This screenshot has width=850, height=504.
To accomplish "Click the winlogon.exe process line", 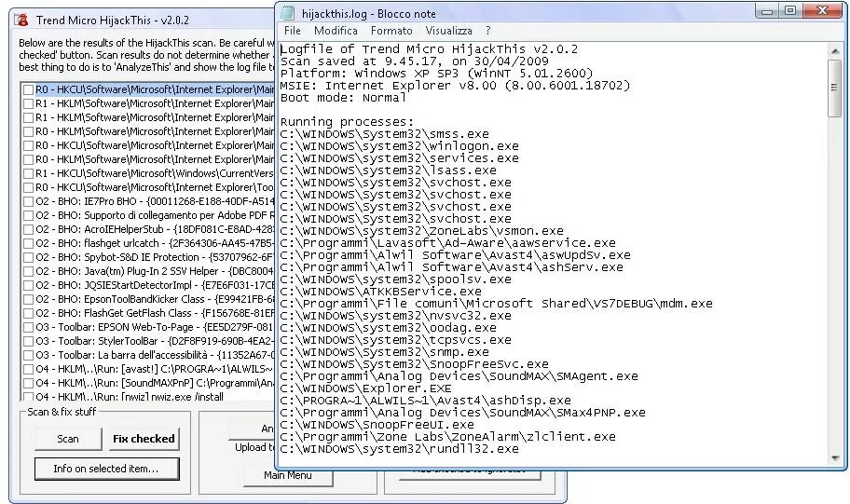I will click(x=399, y=146).
